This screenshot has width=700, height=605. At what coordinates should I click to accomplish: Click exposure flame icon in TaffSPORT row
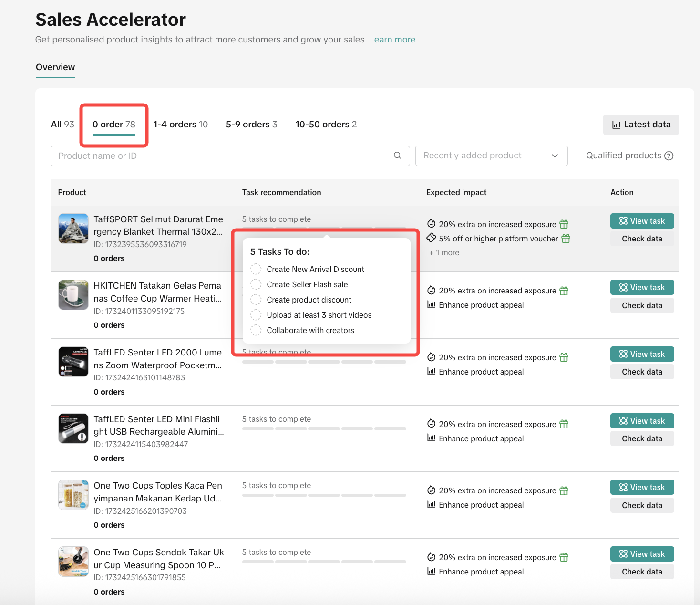pyautogui.click(x=431, y=224)
